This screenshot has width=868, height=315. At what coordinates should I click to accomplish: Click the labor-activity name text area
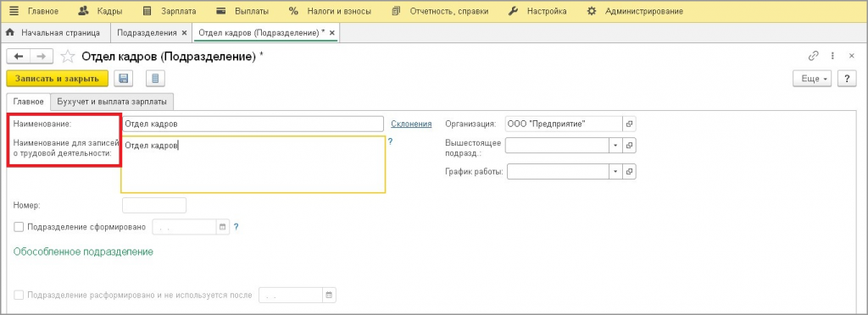tap(253, 164)
